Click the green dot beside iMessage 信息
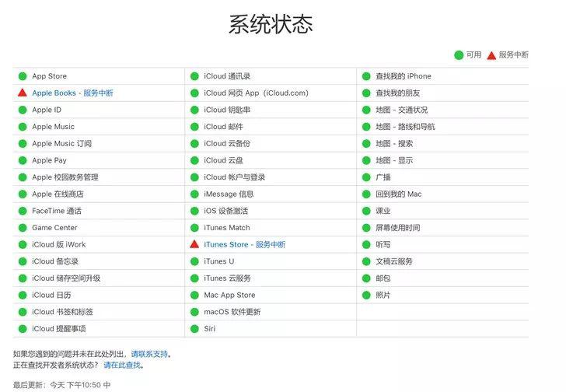Viewport: 566px width, 392px height. 194,194
